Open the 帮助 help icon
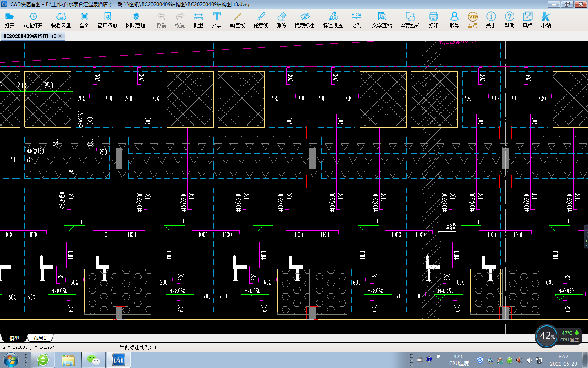Screen dimensions: 588x368 point(509,20)
